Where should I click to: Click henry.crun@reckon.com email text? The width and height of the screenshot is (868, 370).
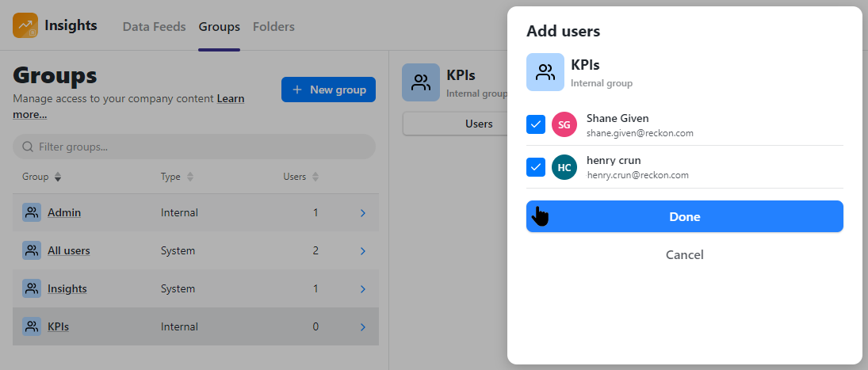pyautogui.click(x=637, y=175)
